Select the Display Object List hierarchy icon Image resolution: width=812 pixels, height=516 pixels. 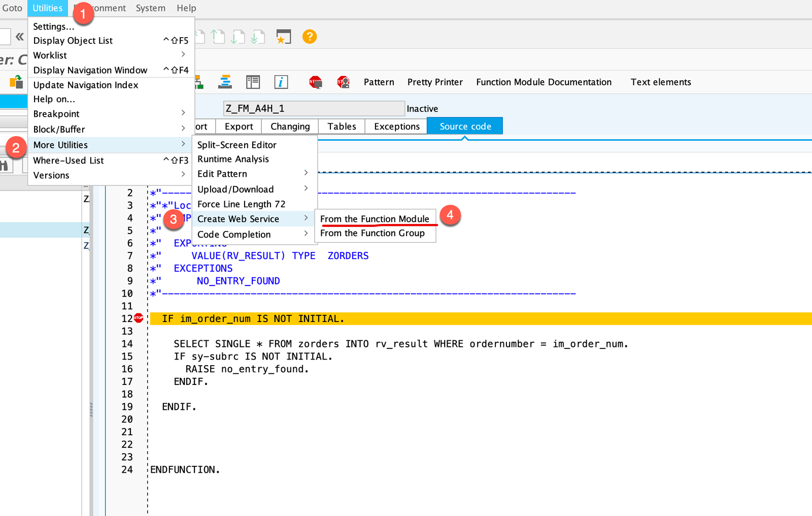(198, 82)
